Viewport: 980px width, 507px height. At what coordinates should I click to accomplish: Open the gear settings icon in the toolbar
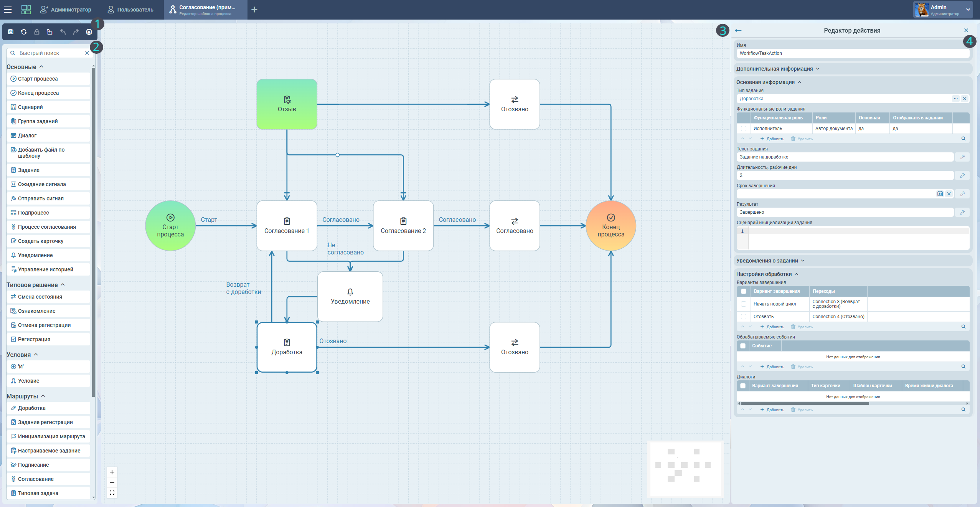coord(89,32)
